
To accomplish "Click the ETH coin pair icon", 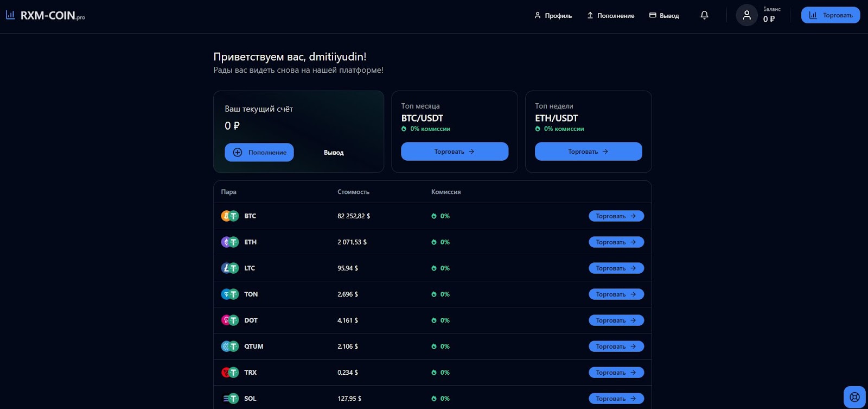I will (x=229, y=242).
